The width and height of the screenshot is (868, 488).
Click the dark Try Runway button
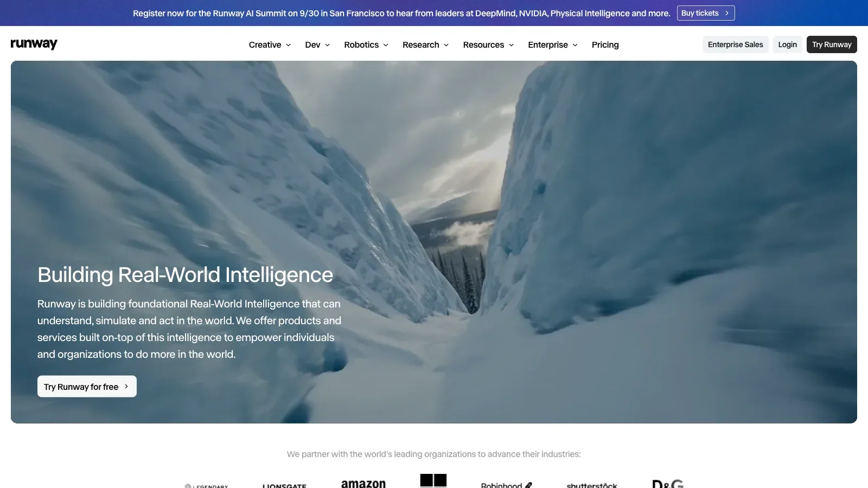pos(832,44)
